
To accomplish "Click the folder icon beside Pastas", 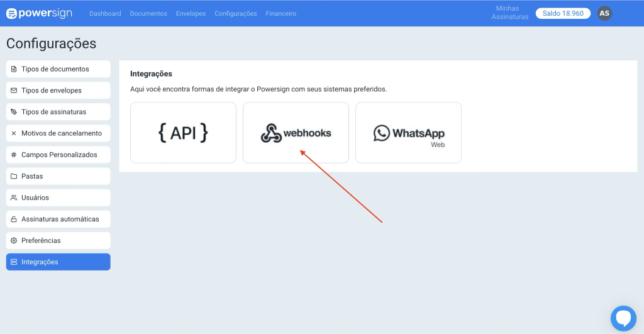I will [14, 176].
